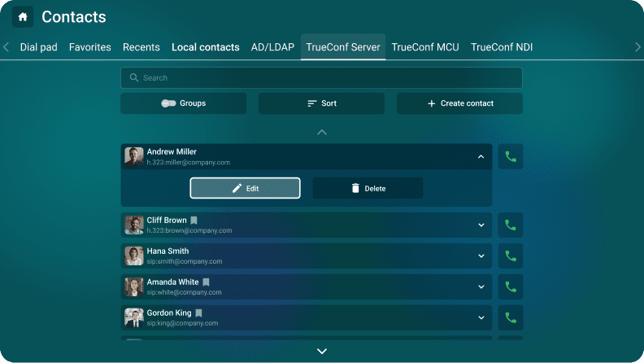644x363 pixels.
Task: Switch to the TrueConf MCU tab
Action: [424, 47]
